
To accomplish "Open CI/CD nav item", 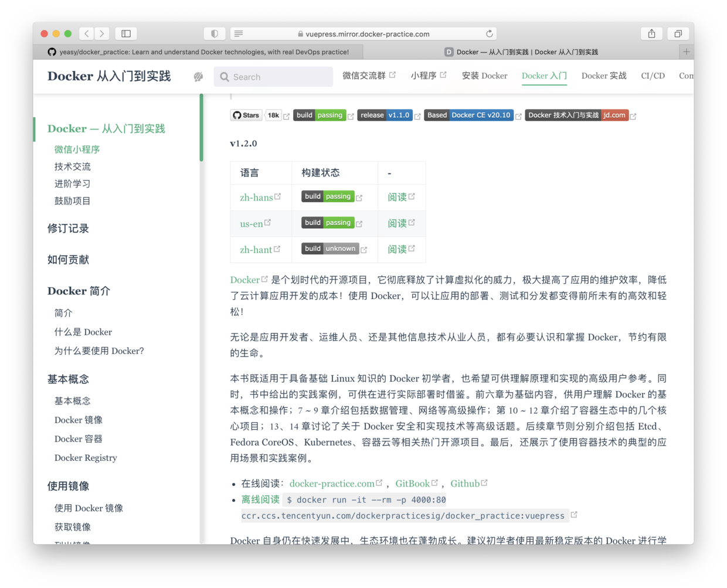I will coord(653,76).
